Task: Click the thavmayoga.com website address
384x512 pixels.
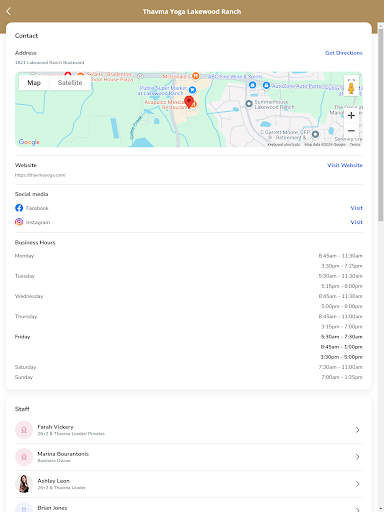Action: tap(40, 175)
